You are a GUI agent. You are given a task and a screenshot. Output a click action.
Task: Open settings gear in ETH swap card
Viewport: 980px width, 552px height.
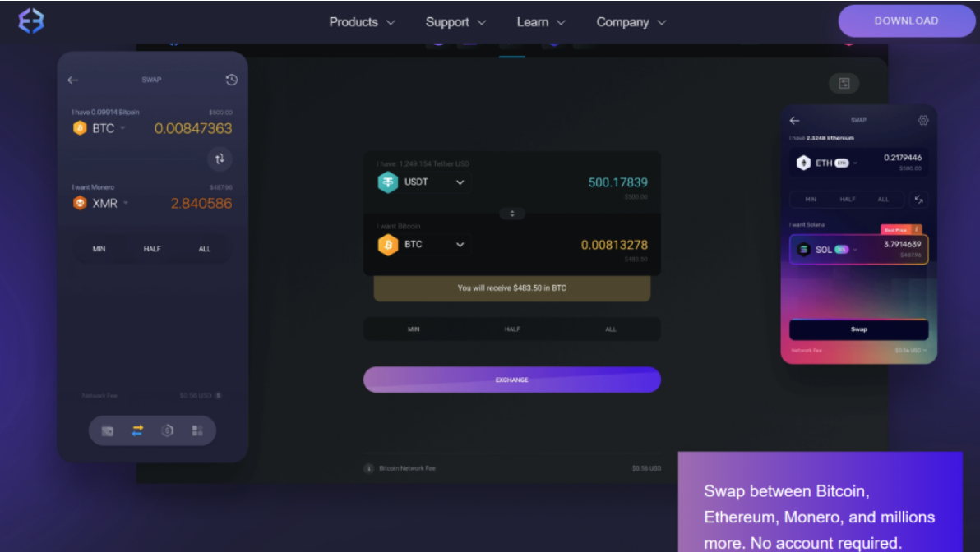pyautogui.click(x=922, y=121)
